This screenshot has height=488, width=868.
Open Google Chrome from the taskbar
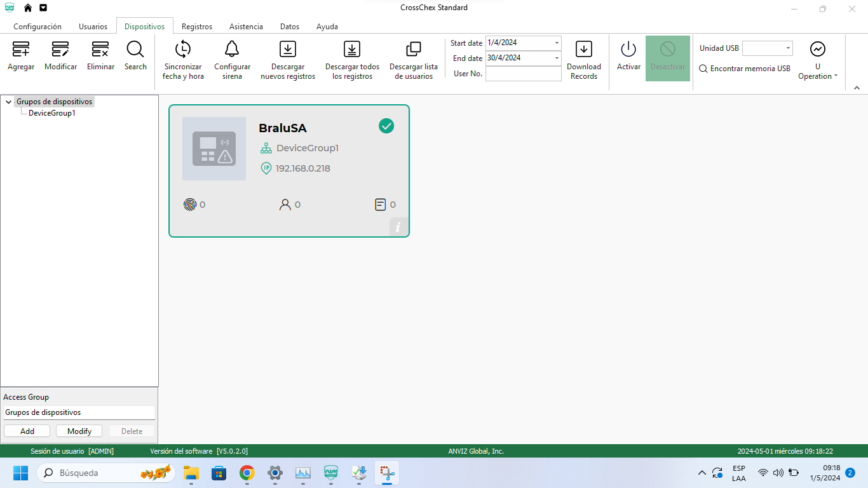(247, 473)
